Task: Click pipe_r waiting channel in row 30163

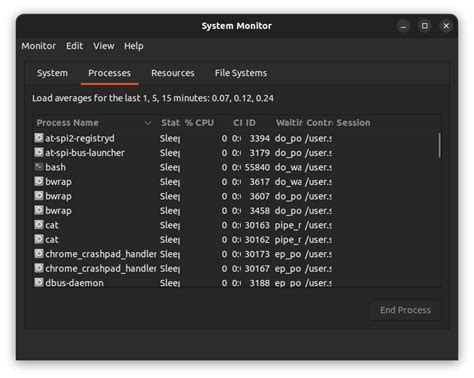Action: [288, 225]
